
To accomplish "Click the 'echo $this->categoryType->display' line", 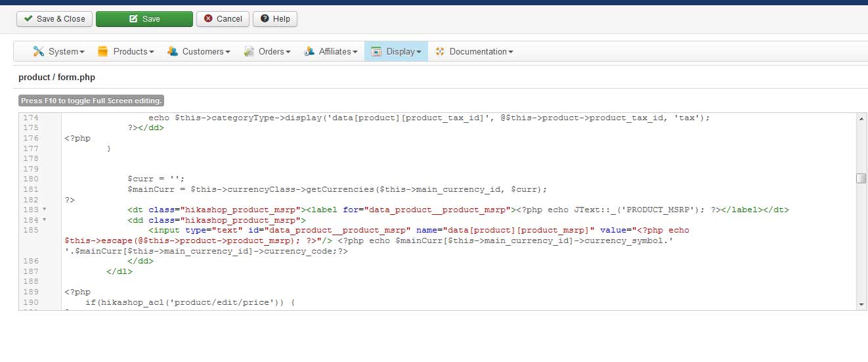I will pos(429,118).
